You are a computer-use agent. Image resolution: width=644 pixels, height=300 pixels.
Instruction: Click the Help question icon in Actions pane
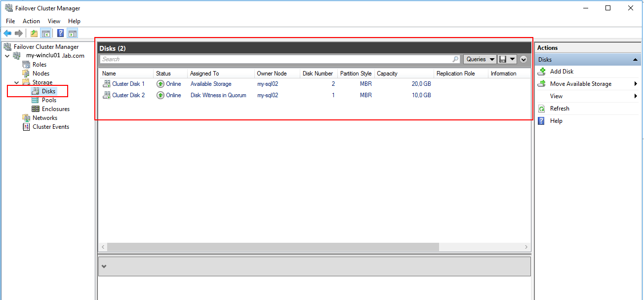pos(541,121)
